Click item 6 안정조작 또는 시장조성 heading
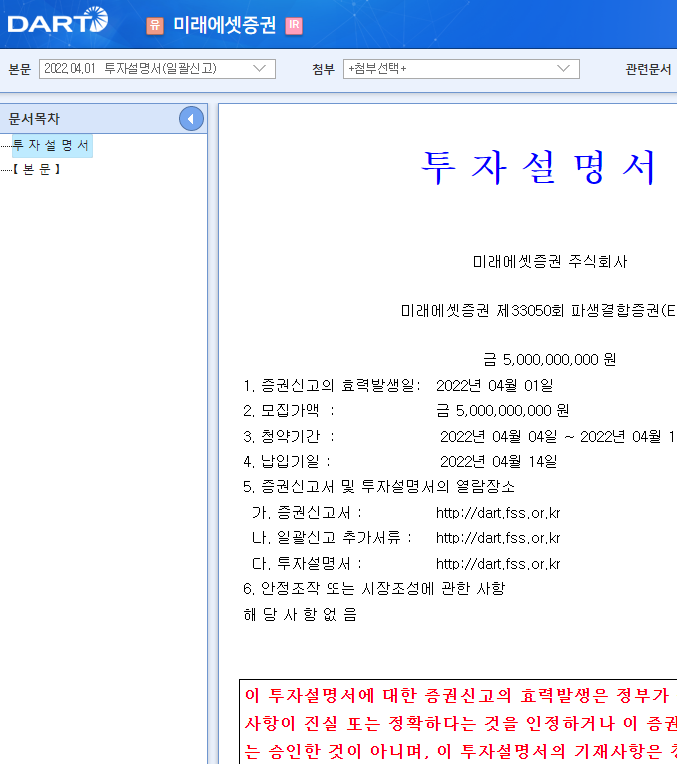This screenshot has width=677, height=764. pos(374,589)
